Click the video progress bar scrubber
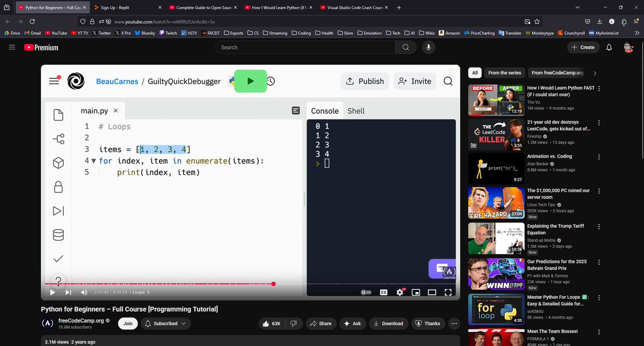Screen dimensions: 644x346 tap(274, 284)
